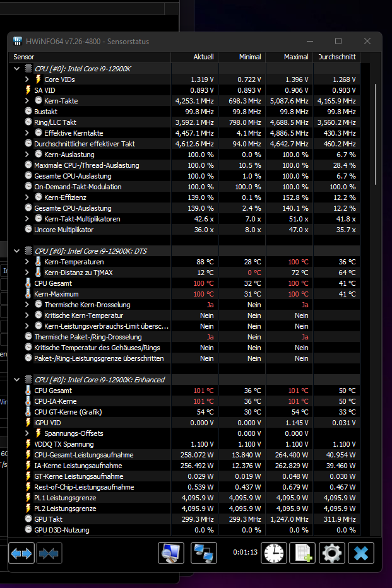Click the lightning icon for iGPU VID

pyautogui.click(x=28, y=423)
